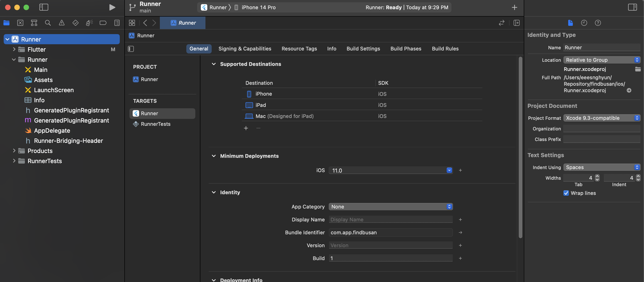Open the Issue navigator warning icon
This screenshot has width=644, height=282.
click(61, 23)
